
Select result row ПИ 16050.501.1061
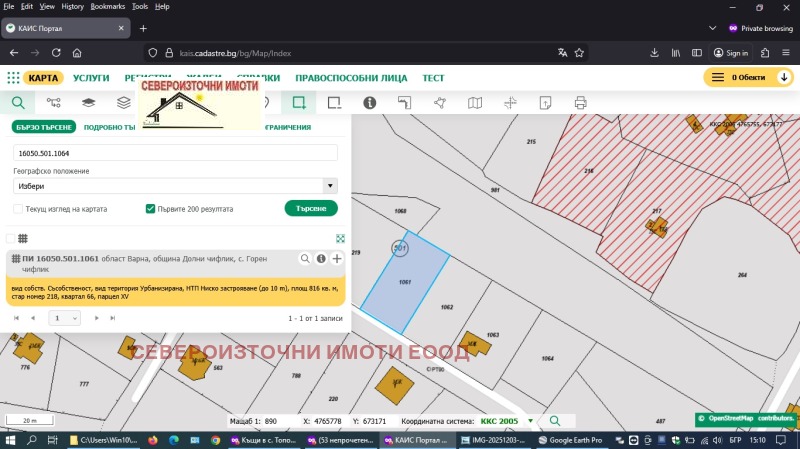pyautogui.click(x=176, y=263)
